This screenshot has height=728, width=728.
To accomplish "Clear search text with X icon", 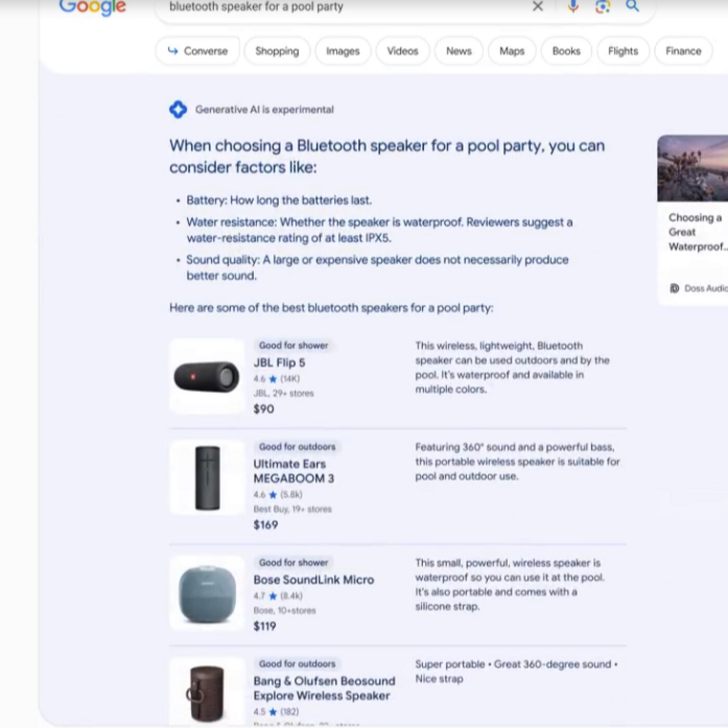I will (538, 6).
